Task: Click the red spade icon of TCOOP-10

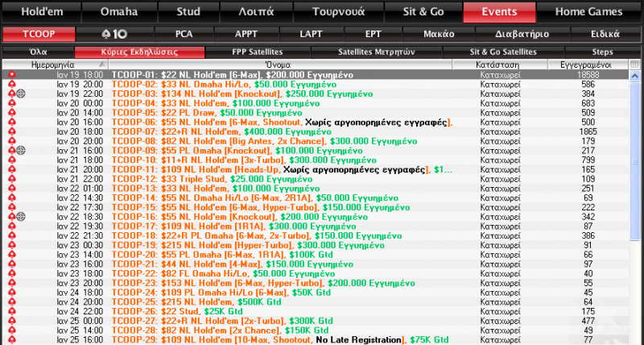Action: (12, 160)
